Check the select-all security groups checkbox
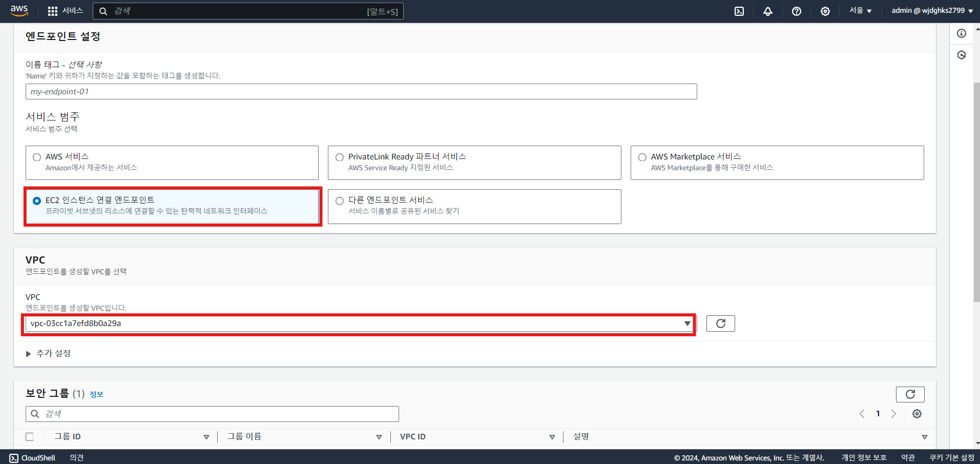 30,437
